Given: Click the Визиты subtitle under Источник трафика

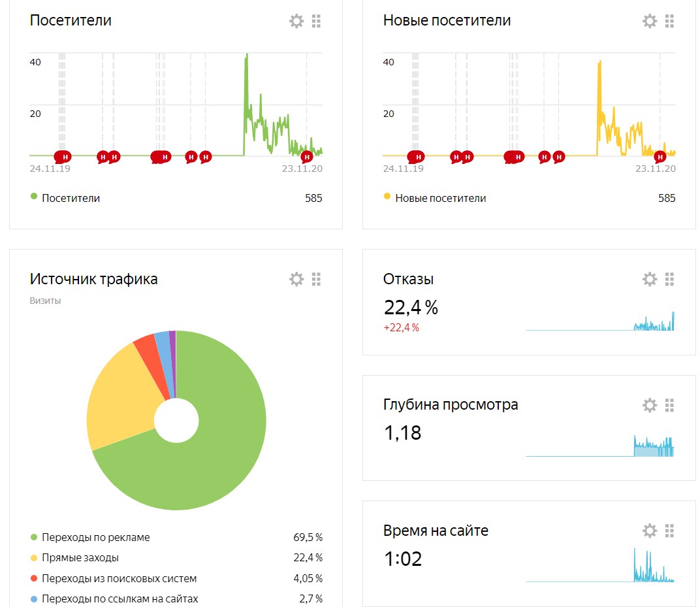Looking at the screenshot, I should 45,301.
